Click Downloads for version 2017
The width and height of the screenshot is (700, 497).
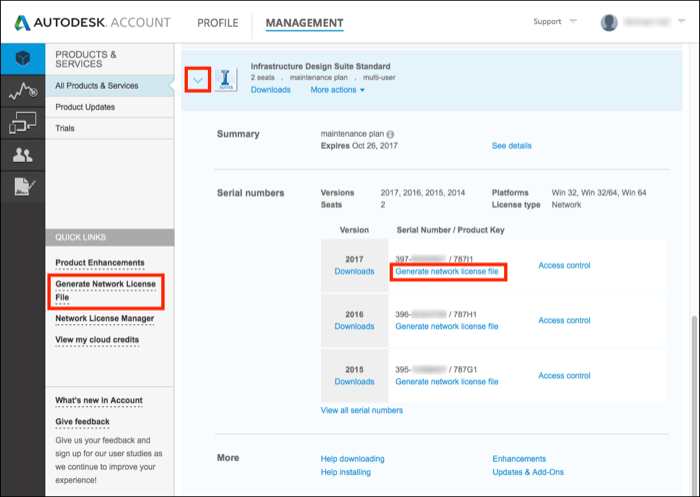tap(354, 271)
